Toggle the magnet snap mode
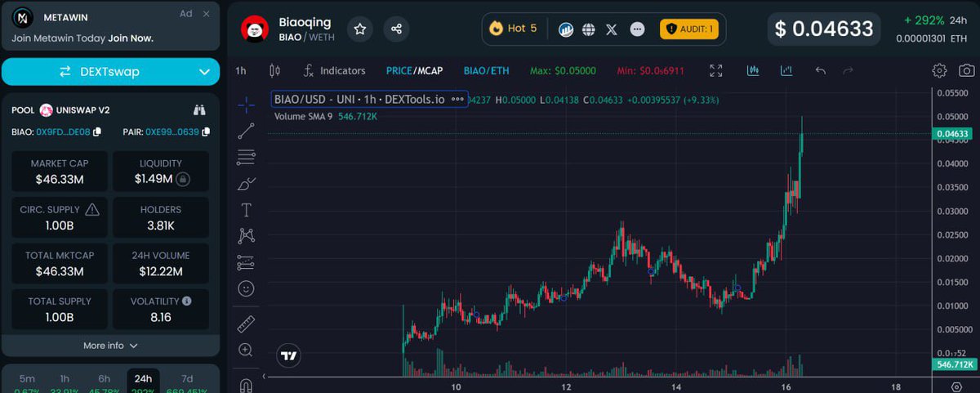The height and width of the screenshot is (393, 980). [x=246, y=383]
